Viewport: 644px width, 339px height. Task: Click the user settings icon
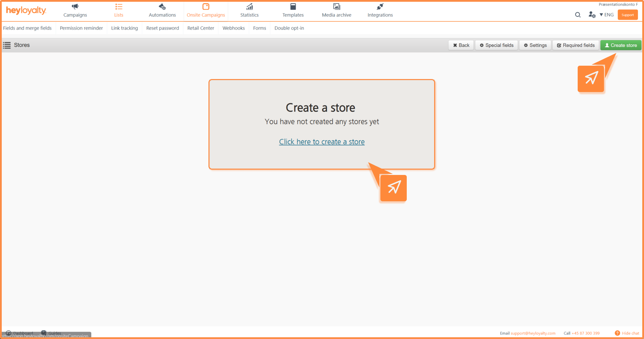pyautogui.click(x=592, y=15)
